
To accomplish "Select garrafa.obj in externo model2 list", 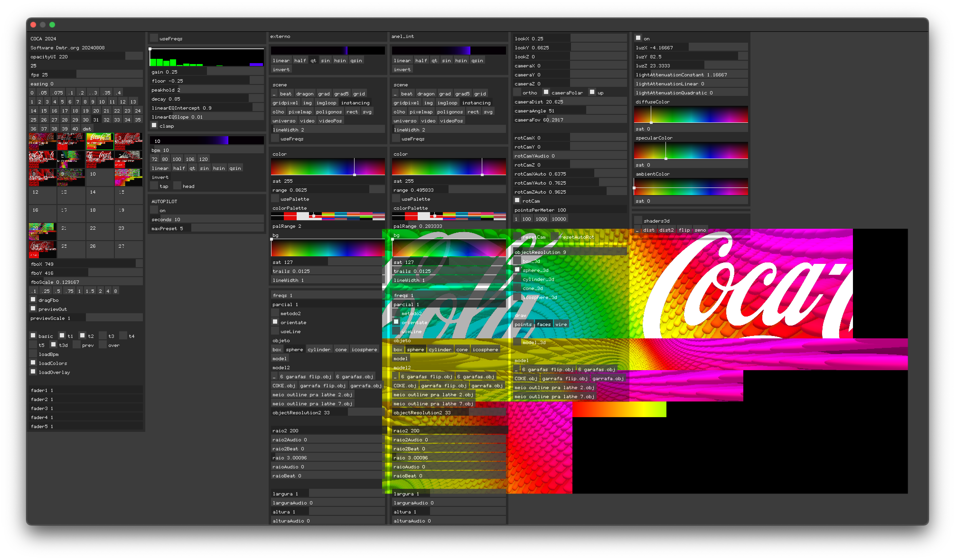I will pos(366,386).
